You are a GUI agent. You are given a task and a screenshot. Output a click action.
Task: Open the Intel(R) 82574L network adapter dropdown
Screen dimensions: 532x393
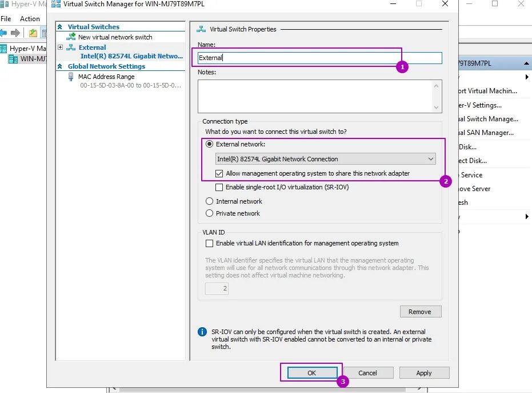click(x=325, y=159)
